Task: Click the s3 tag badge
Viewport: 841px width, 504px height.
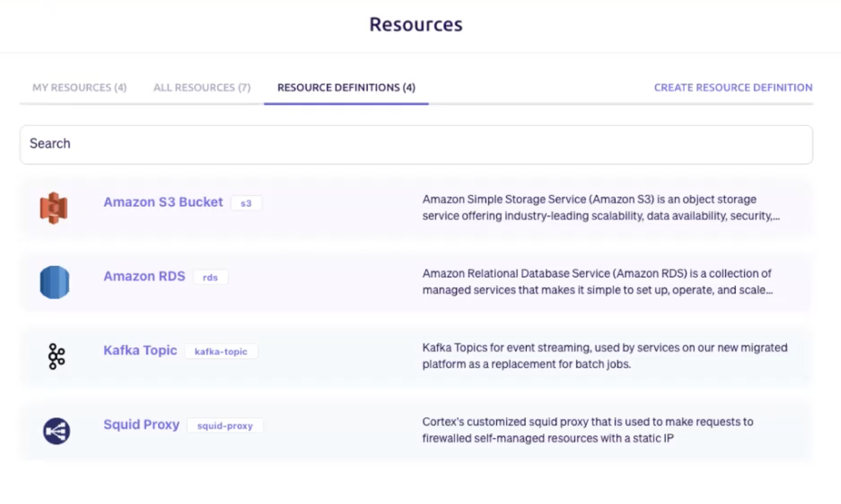Action: pyautogui.click(x=246, y=203)
